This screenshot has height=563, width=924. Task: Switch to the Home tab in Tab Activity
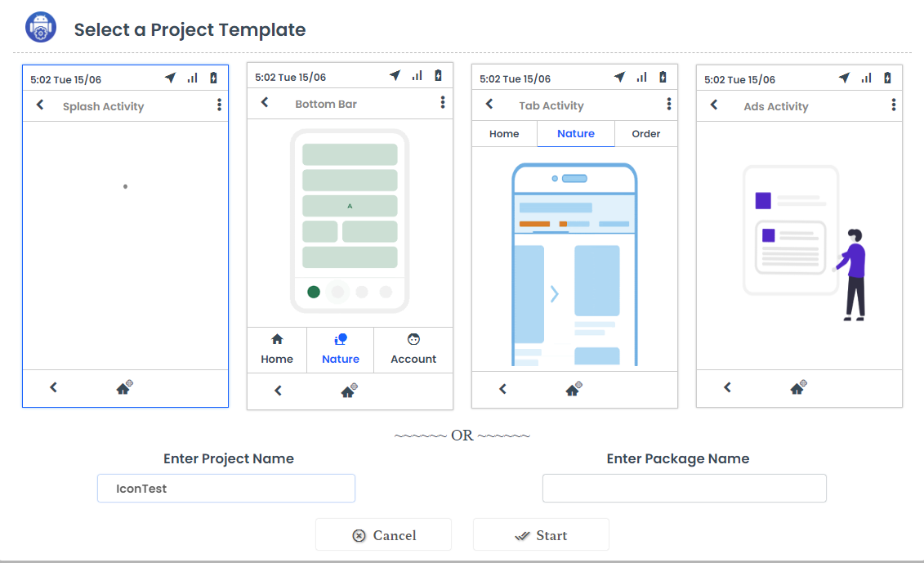(504, 133)
